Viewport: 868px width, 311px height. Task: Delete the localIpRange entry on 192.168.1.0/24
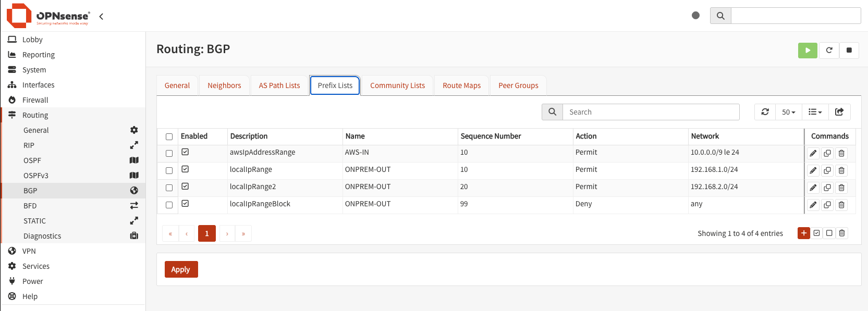pyautogui.click(x=841, y=170)
